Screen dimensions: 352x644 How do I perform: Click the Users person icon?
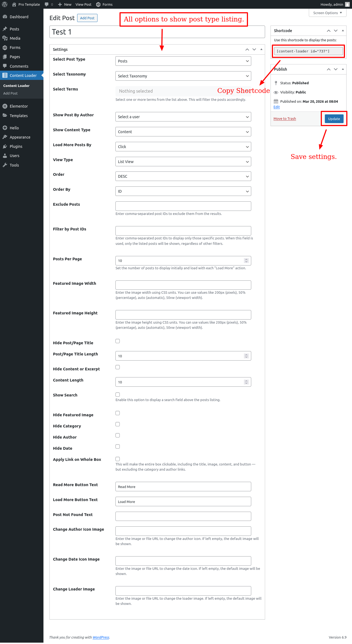pos(5,156)
